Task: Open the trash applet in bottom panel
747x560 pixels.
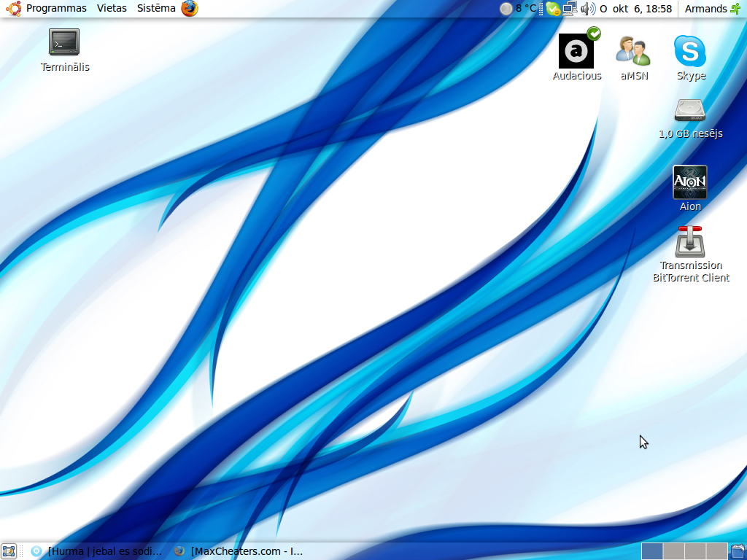Action: click(738, 551)
